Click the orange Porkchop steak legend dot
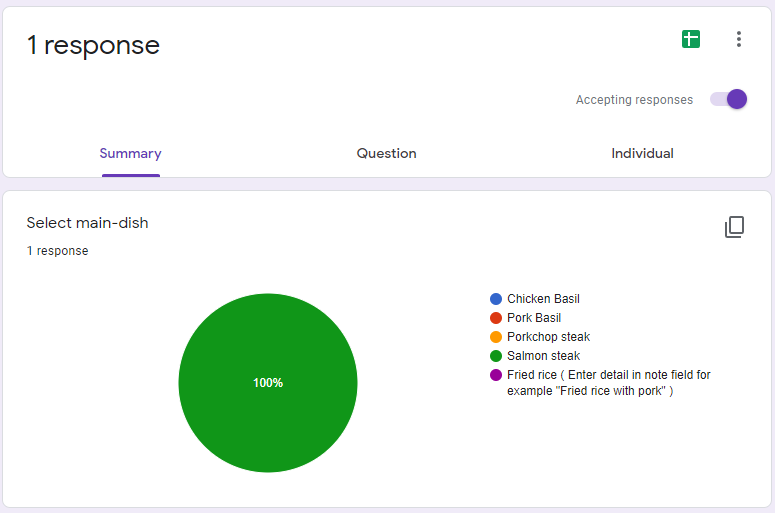The image size is (775, 513). click(496, 337)
